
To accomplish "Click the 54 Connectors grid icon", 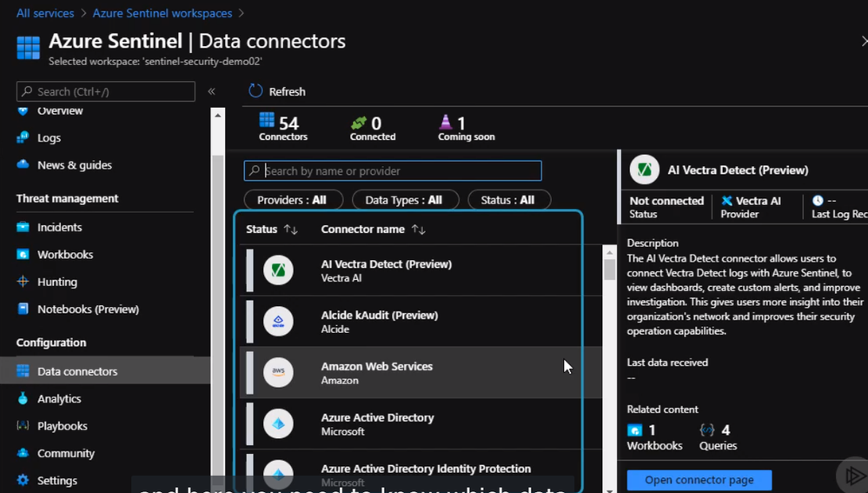I will pyautogui.click(x=267, y=120).
